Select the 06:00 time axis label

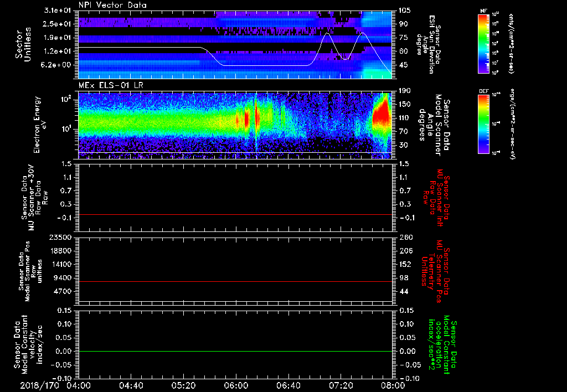tap(235, 386)
